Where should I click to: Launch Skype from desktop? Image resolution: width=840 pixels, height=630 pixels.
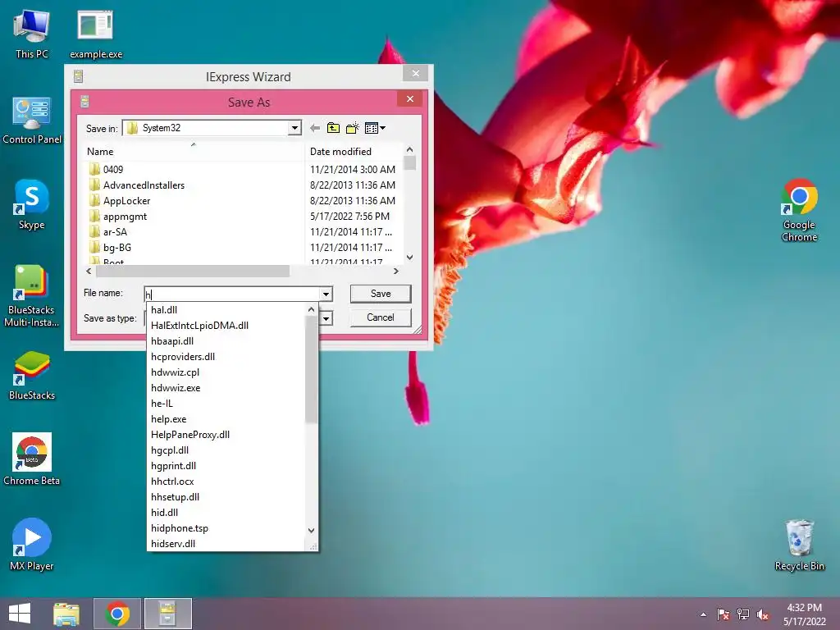pyautogui.click(x=32, y=205)
